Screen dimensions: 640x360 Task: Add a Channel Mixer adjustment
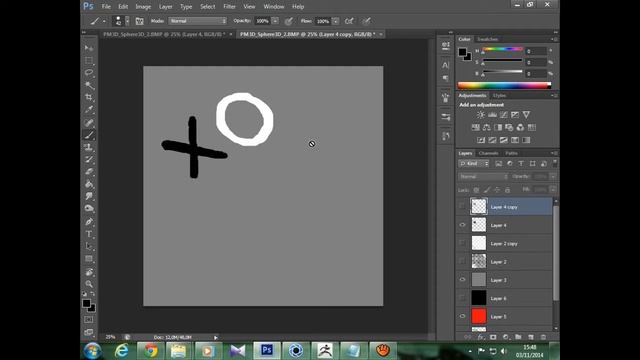pos(520,127)
